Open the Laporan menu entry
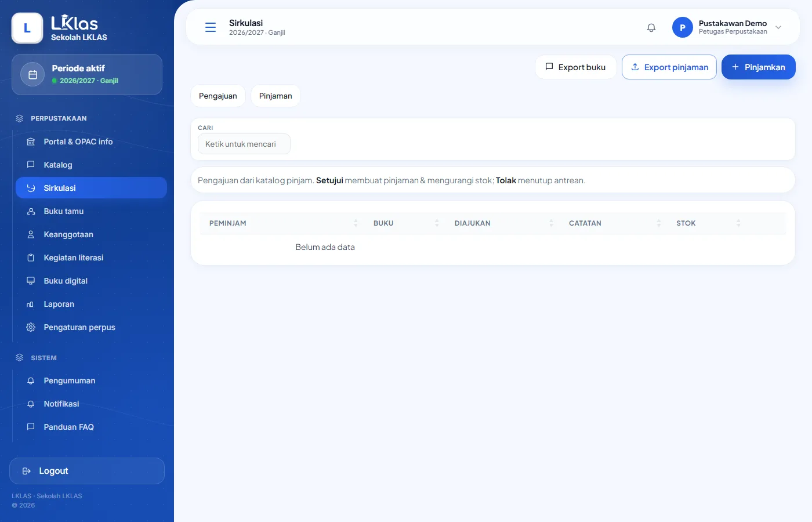The width and height of the screenshot is (812, 522). click(91, 304)
